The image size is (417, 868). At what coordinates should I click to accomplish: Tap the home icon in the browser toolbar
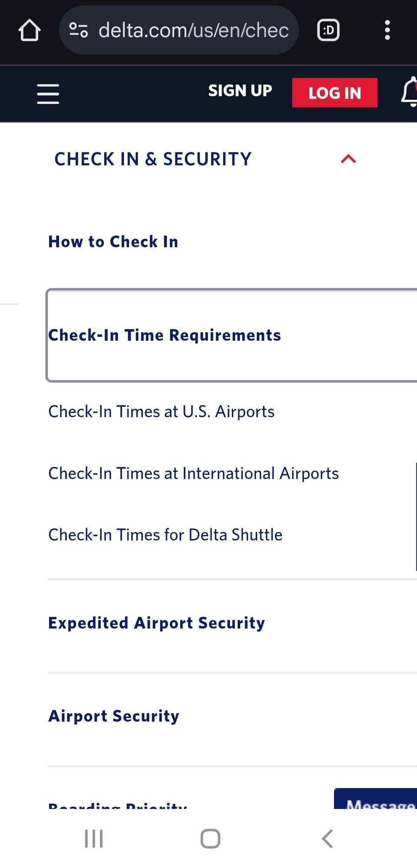pos(29,30)
